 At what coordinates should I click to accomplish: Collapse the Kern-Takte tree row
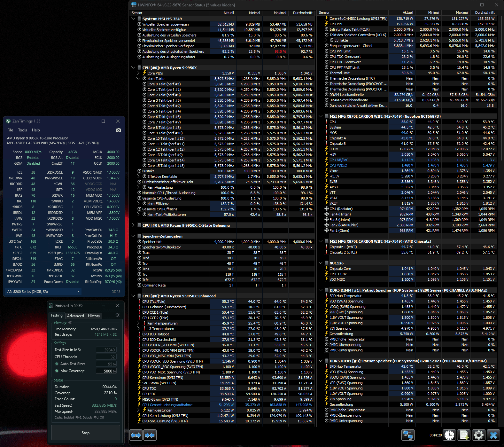138,79
